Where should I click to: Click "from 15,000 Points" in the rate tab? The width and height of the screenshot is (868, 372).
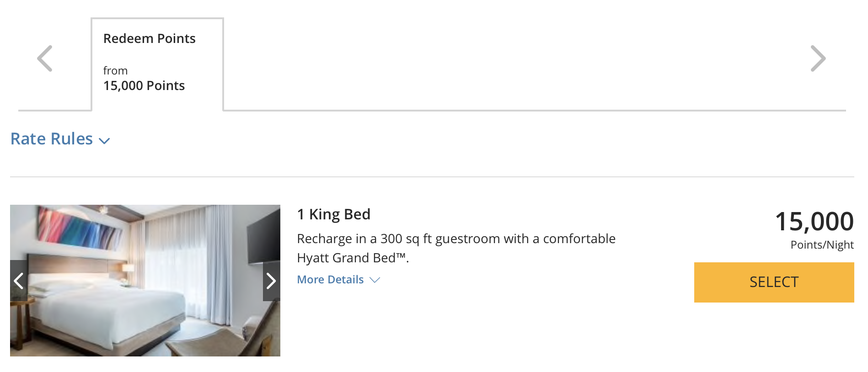[x=144, y=79]
